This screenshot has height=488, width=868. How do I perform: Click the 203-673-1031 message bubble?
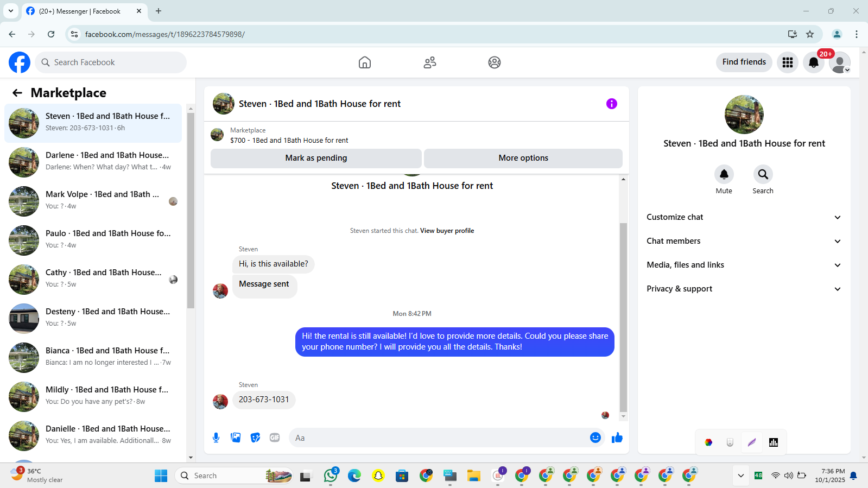tap(264, 400)
